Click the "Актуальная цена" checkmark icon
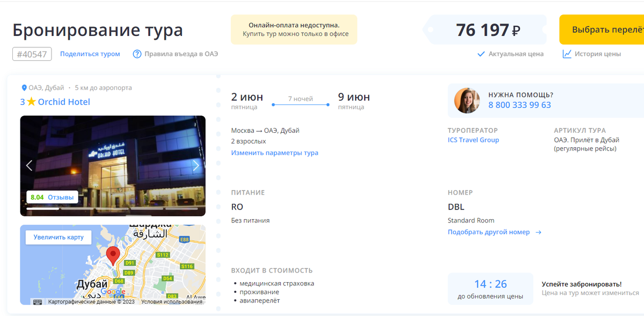644x316 pixels. [481, 54]
